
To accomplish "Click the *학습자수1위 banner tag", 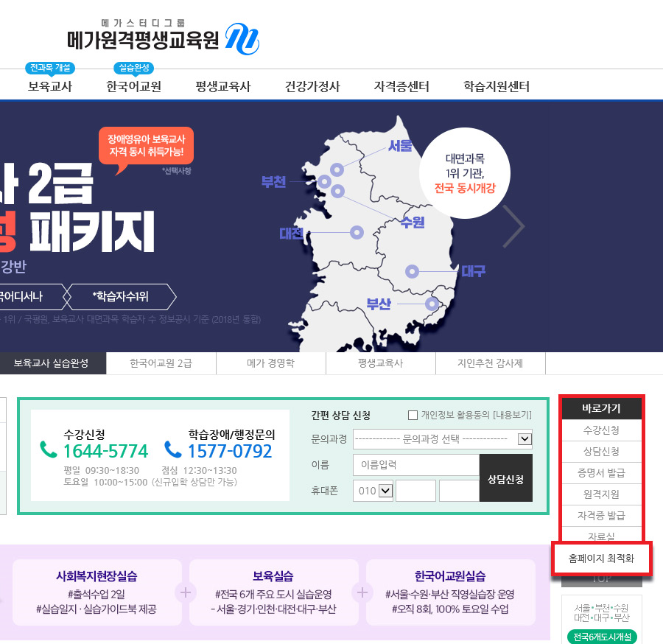I will click(121, 296).
